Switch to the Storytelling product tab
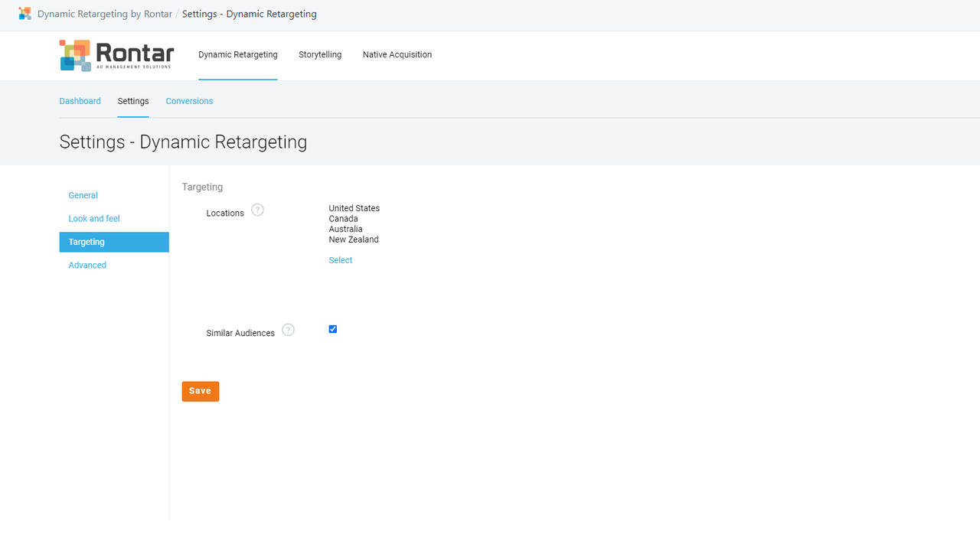The width and height of the screenshot is (980, 551). pos(319,54)
